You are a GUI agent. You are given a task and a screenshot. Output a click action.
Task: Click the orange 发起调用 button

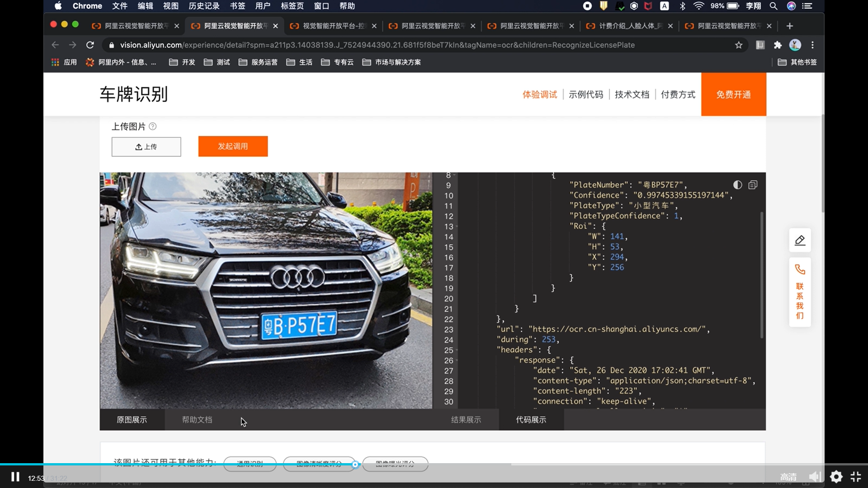click(233, 146)
